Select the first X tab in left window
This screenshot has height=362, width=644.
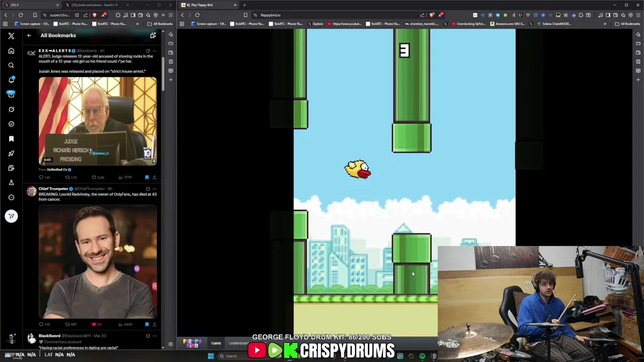click(x=30, y=5)
